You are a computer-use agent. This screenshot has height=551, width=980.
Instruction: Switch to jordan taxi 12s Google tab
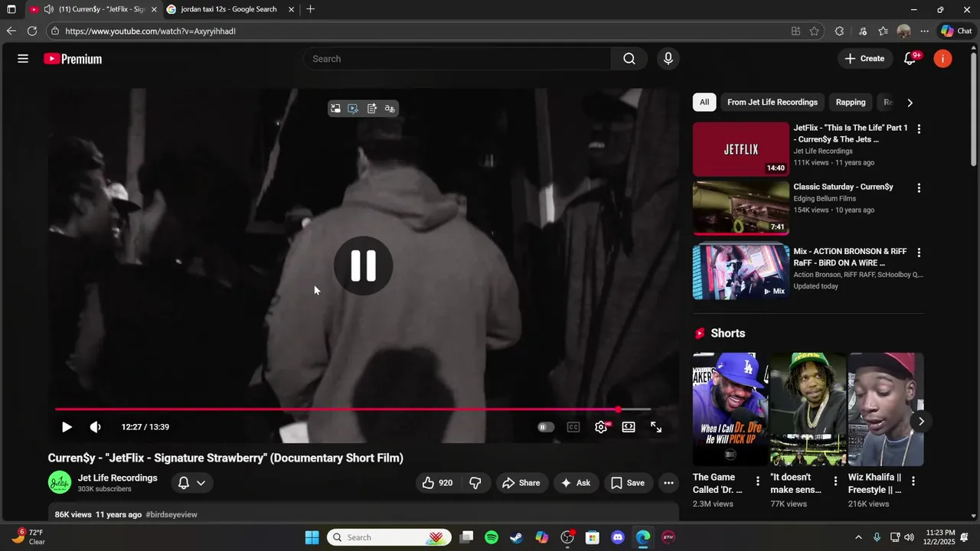[229, 9]
